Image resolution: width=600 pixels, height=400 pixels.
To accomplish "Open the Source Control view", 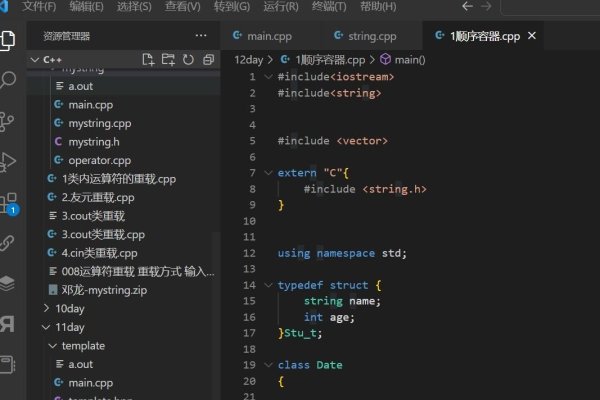I will tap(10, 121).
